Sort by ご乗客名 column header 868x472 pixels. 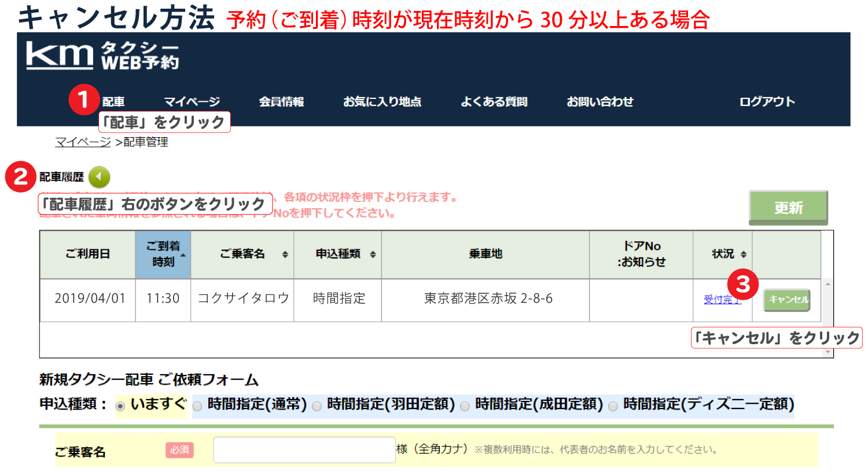(242, 255)
